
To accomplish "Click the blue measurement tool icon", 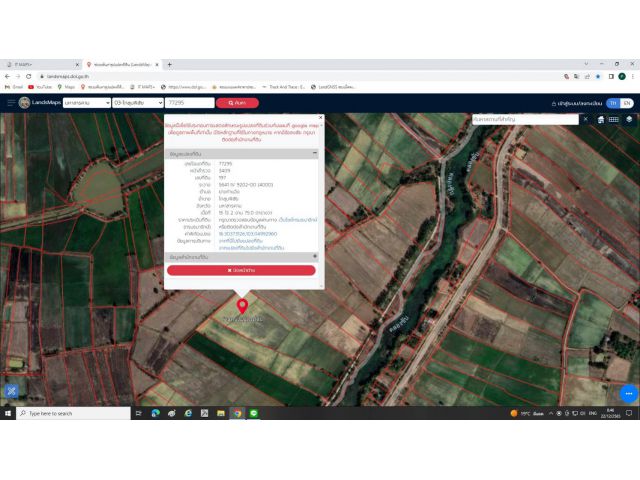I will (x=11, y=391).
